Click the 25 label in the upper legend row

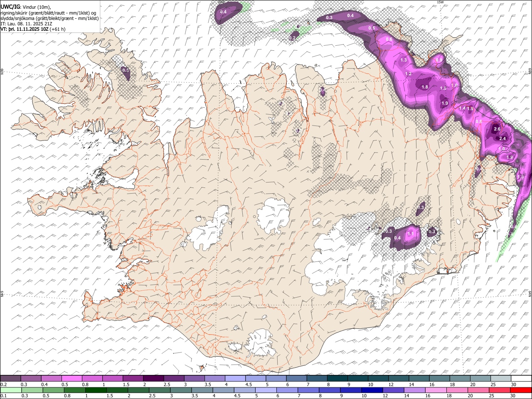(x=493, y=384)
